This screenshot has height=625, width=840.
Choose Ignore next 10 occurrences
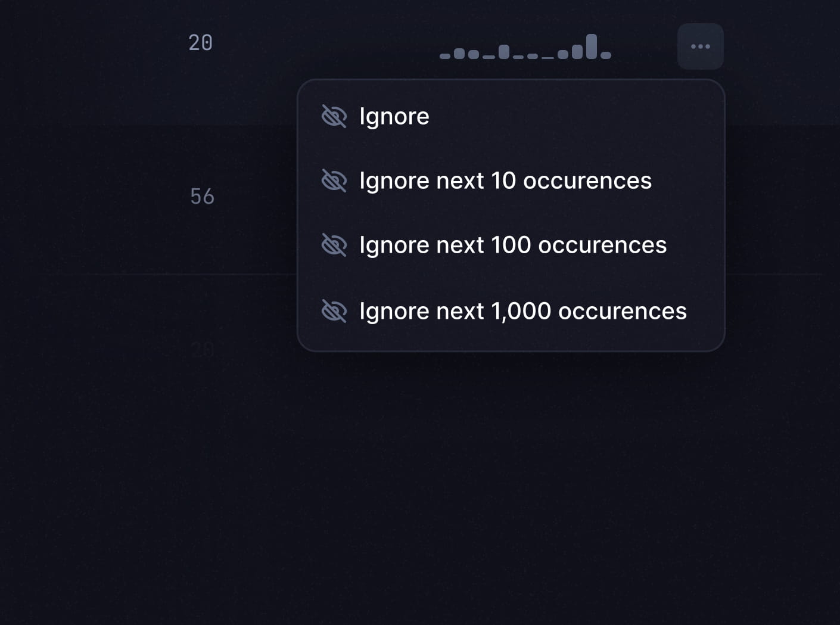coord(505,181)
